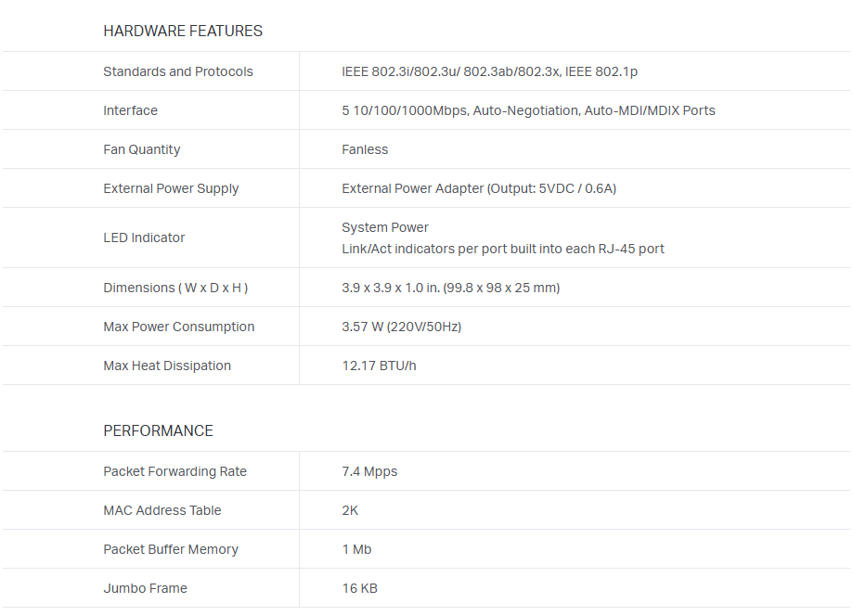Viewport: 853px width, 616px height.
Task: Click the System Power text line
Action: coord(385,227)
